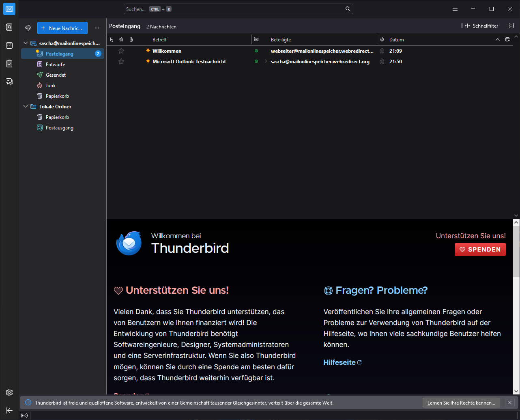Minimize the Thunderbird window
The image size is (520, 420).
(x=473, y=9)
